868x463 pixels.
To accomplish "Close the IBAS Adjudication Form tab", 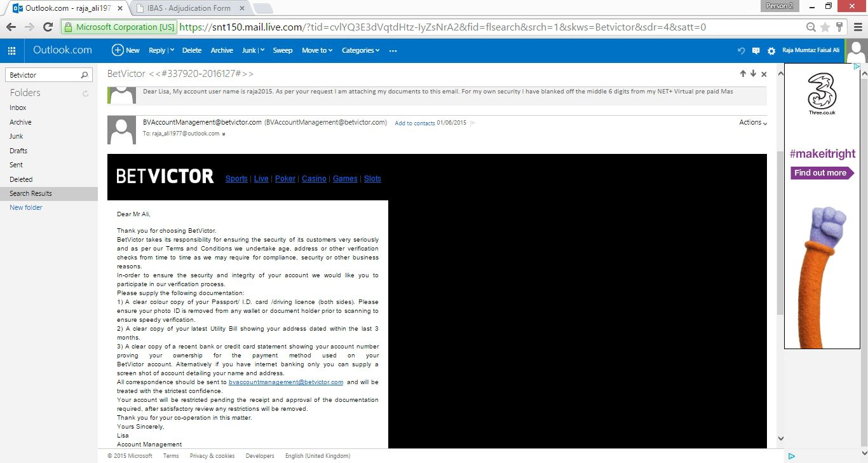I will click(243, 8).
